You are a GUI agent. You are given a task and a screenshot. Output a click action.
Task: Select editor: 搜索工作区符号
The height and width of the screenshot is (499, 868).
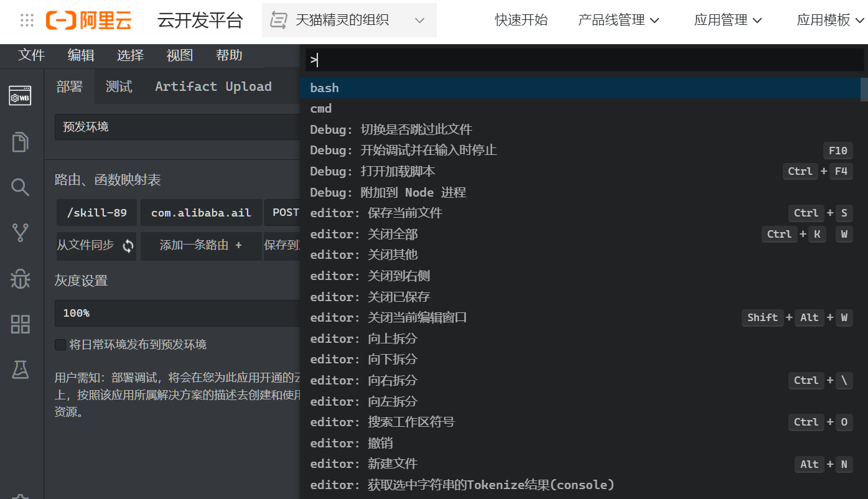pos(580,422)
